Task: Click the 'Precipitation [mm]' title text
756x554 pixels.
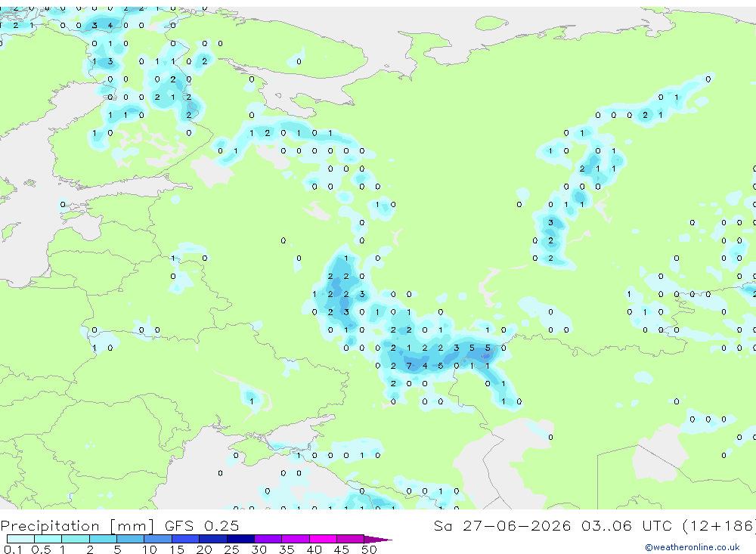Action: click(77, 526)
